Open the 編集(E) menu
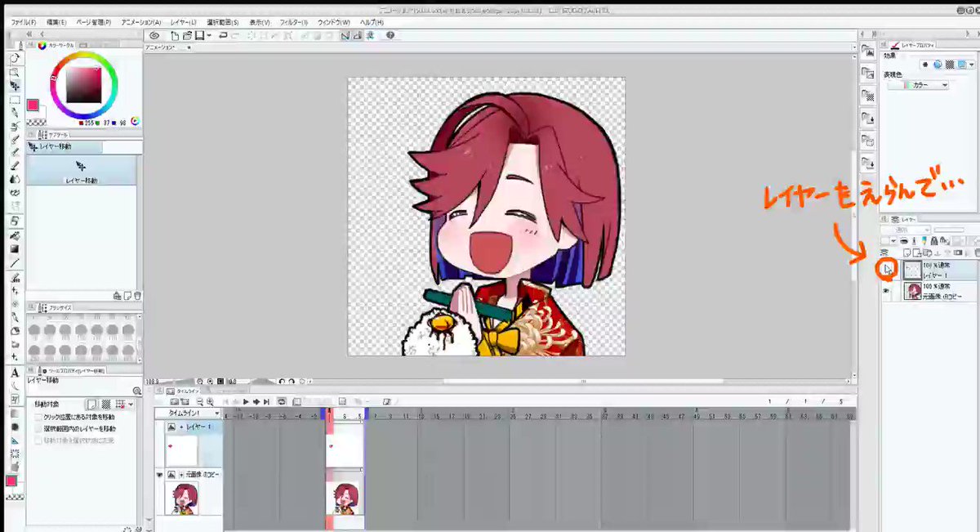This screenshot has height=532, width=980. coord(56,22)
